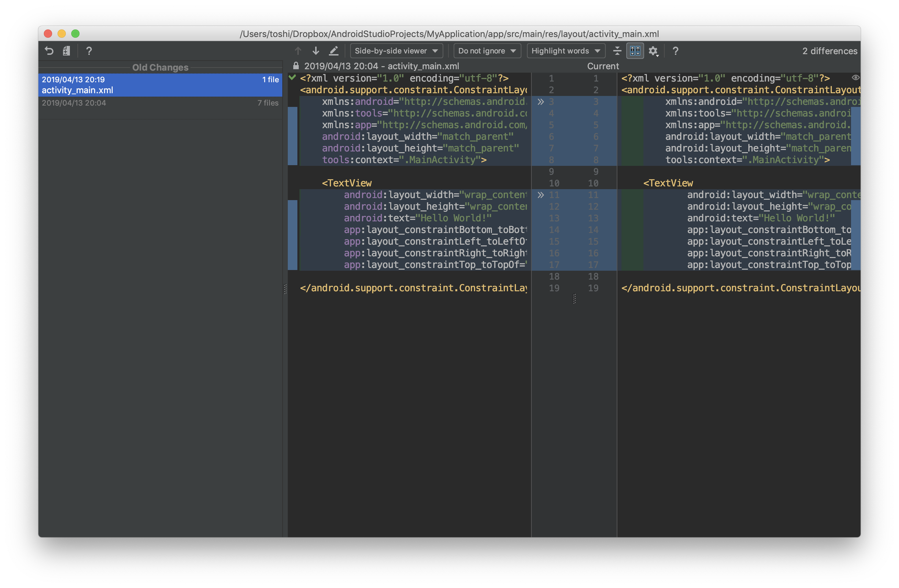899x588 pixels.
Task: Open help in the Old Changes toolbar
Action: [89, 51]
